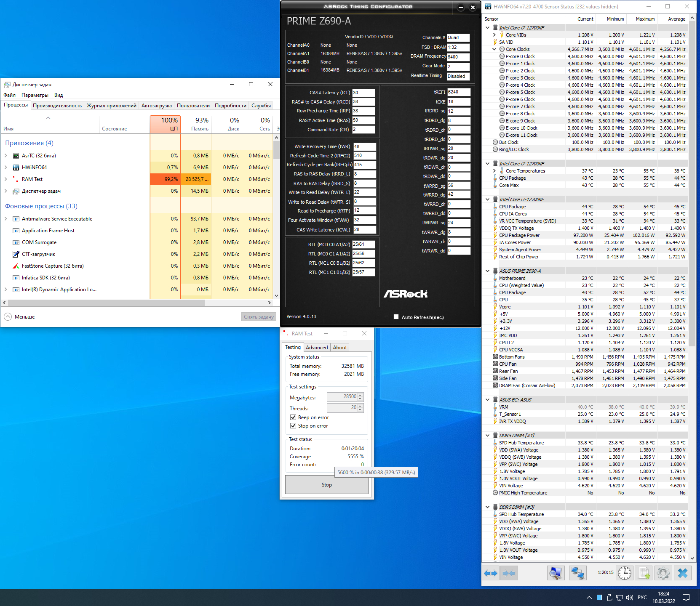The width and height of the screenshot is (700, 606).
Task: Click the Infatica SDK process icon
Action: tap(16, 278)
